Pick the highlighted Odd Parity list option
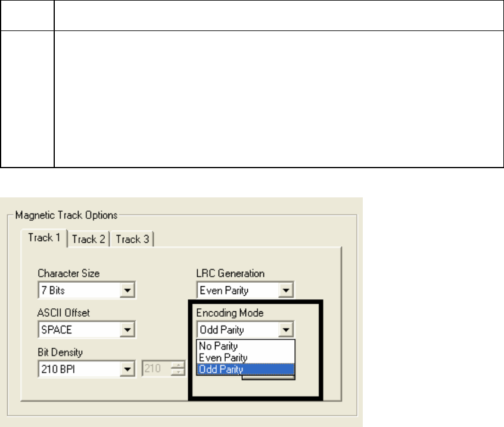This screenshot has width=504, height=427. 245,369
